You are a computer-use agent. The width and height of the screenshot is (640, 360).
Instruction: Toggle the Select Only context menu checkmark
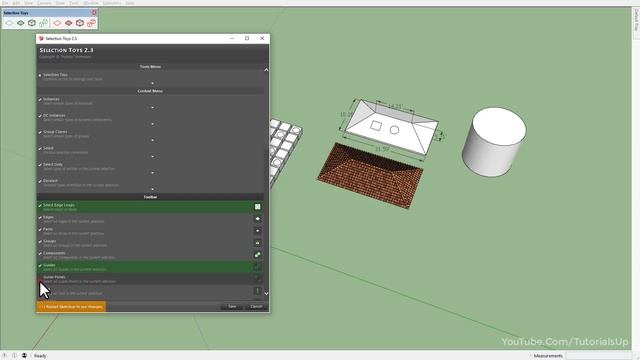coord(40,165)
